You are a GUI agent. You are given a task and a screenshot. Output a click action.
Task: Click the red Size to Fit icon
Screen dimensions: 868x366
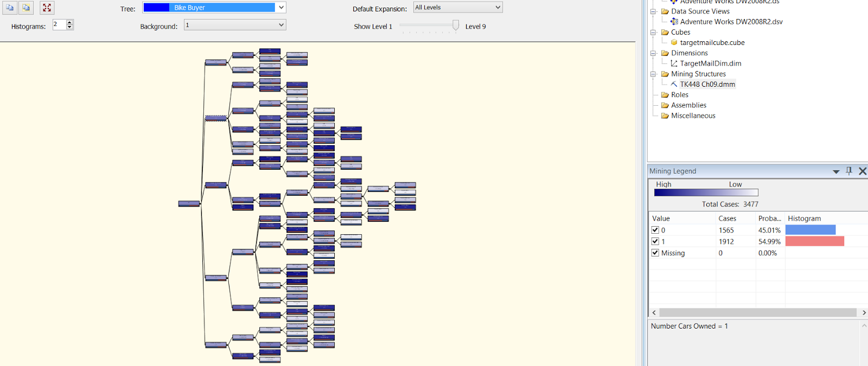47,8
